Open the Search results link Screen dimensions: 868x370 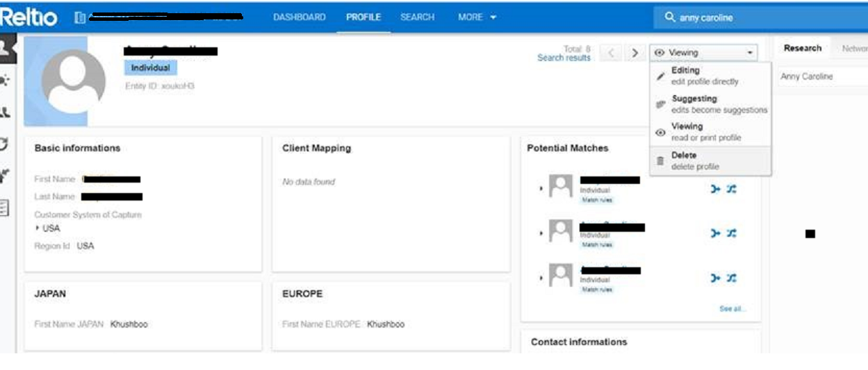tap(564, 58)
